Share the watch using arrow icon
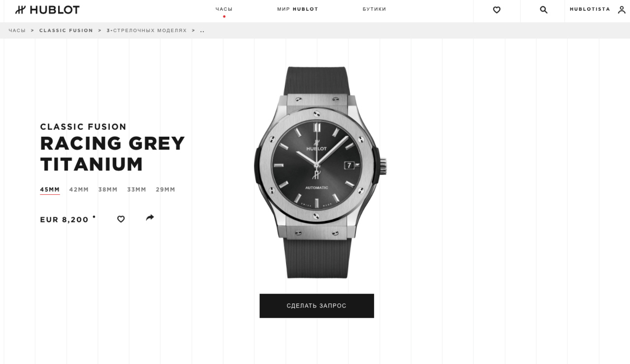 pyautogui.click(x=150, y=217)
